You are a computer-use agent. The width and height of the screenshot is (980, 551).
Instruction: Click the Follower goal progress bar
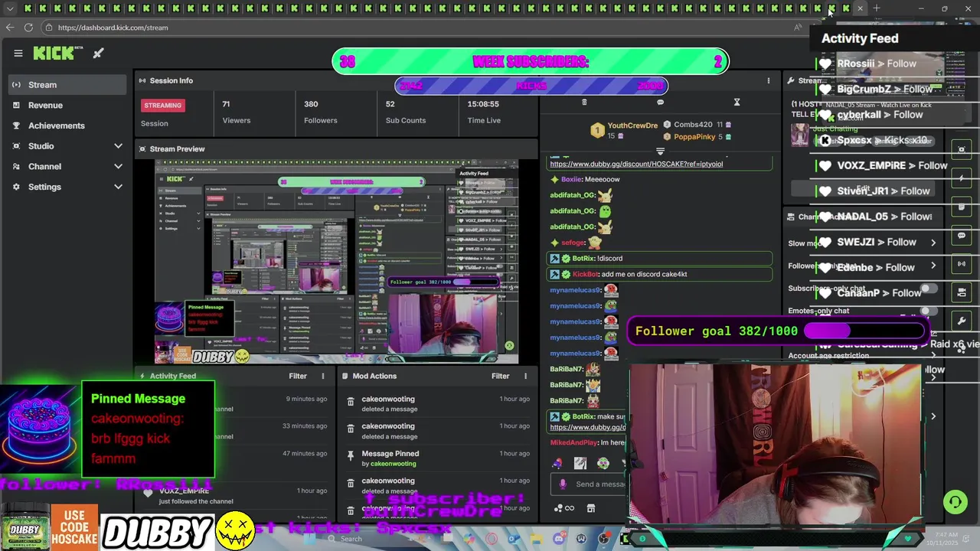(x=864, y=331)
